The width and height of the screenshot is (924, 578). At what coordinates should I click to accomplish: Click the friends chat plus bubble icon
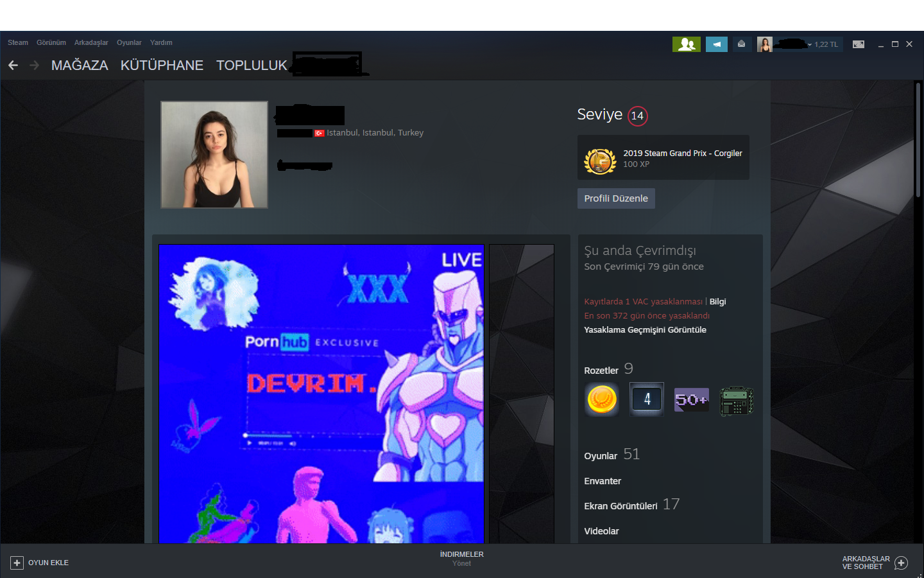[x=902, y=563]
